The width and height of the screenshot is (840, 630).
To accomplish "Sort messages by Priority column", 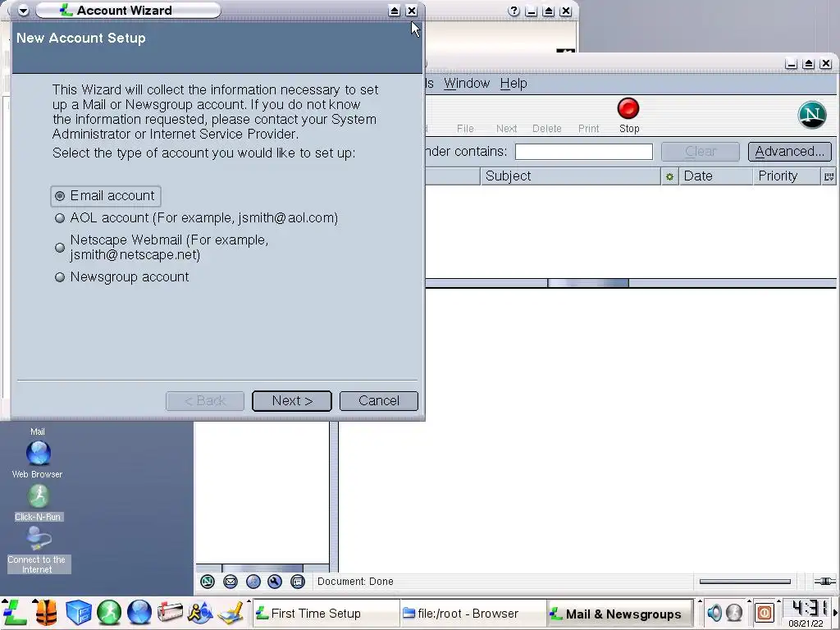I will [787, 176].
